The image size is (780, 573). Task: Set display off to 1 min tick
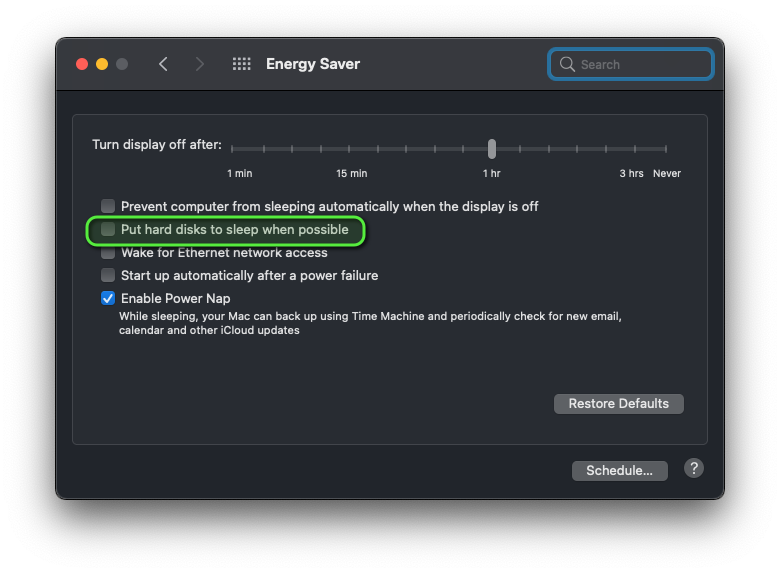point(232,149)
